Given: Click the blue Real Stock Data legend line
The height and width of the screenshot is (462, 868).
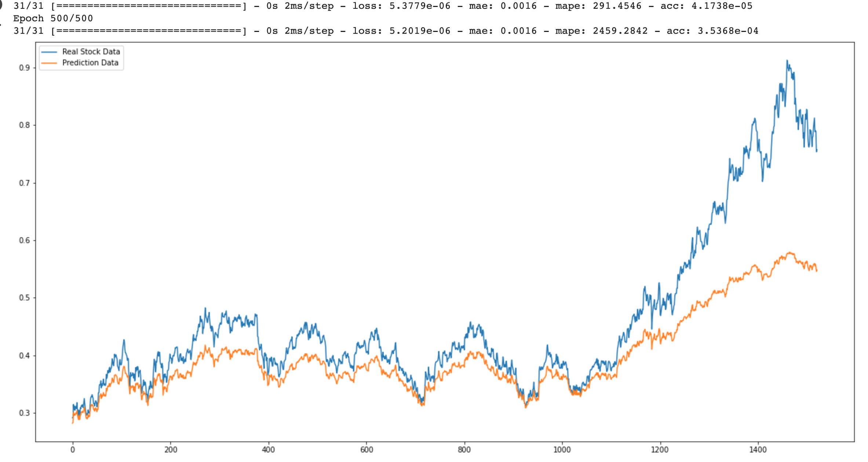Looking at the screenshot, I should tap(49, 52).
